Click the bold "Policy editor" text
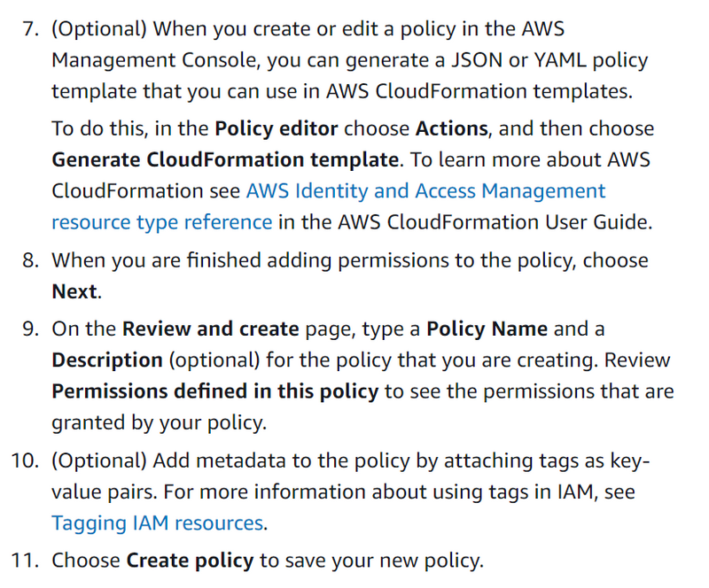 [276, 128]
